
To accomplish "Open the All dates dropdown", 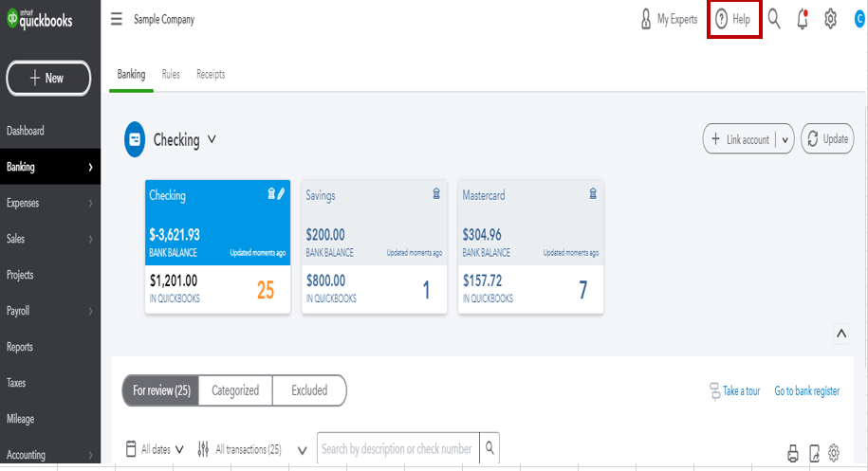I will point(163,449).
